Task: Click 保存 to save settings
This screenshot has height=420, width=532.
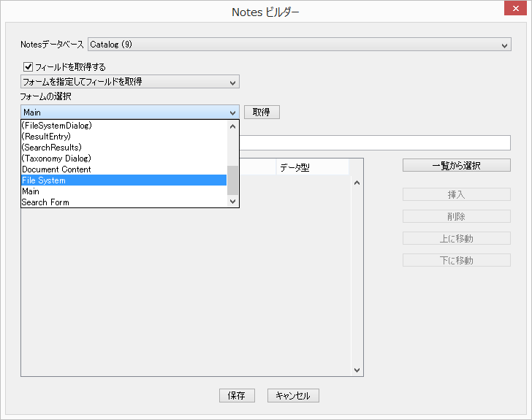Action: pyautogui.click(x=237, y=395)
